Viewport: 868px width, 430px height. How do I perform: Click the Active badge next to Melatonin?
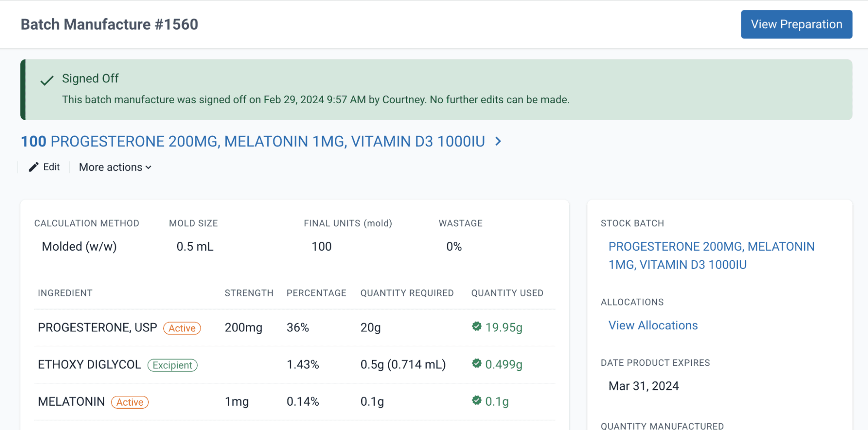[130, 402]
